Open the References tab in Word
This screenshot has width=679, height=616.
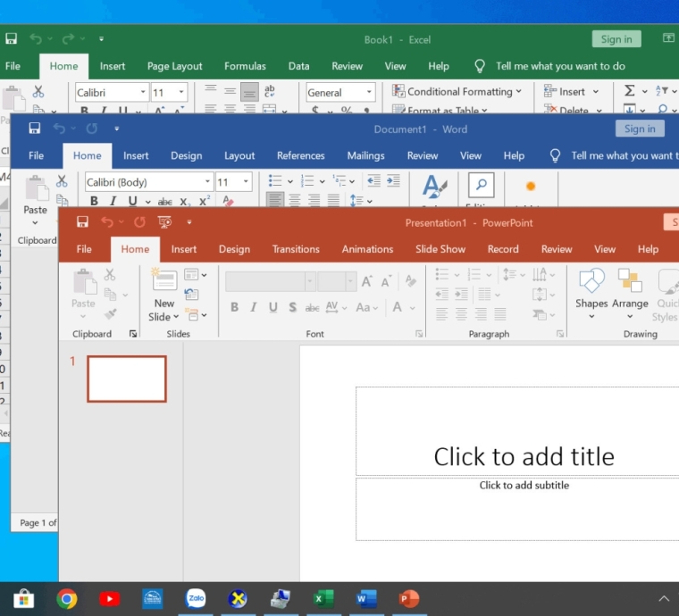click(300, 155)
